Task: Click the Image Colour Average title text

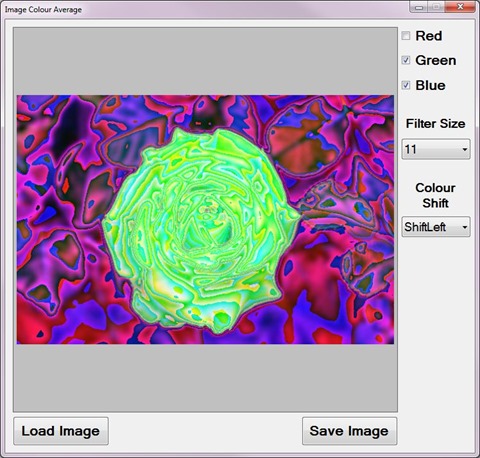Action: (x=43, y=10)
